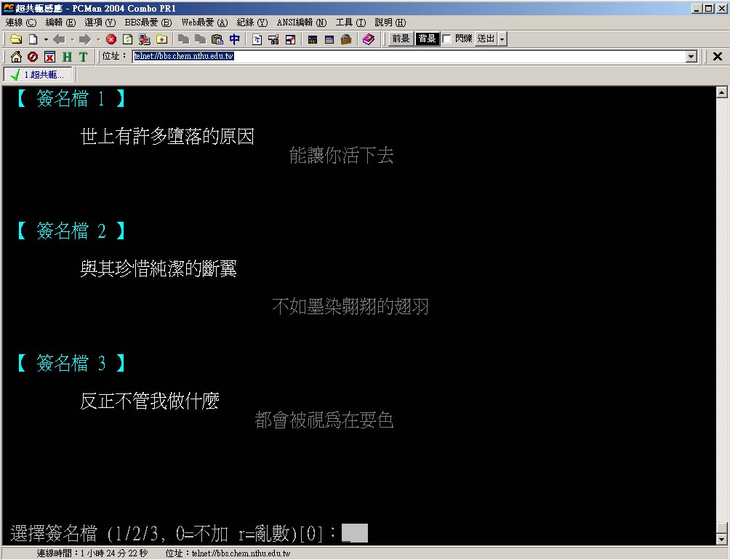Open the 連線 menu

point(20,23)
